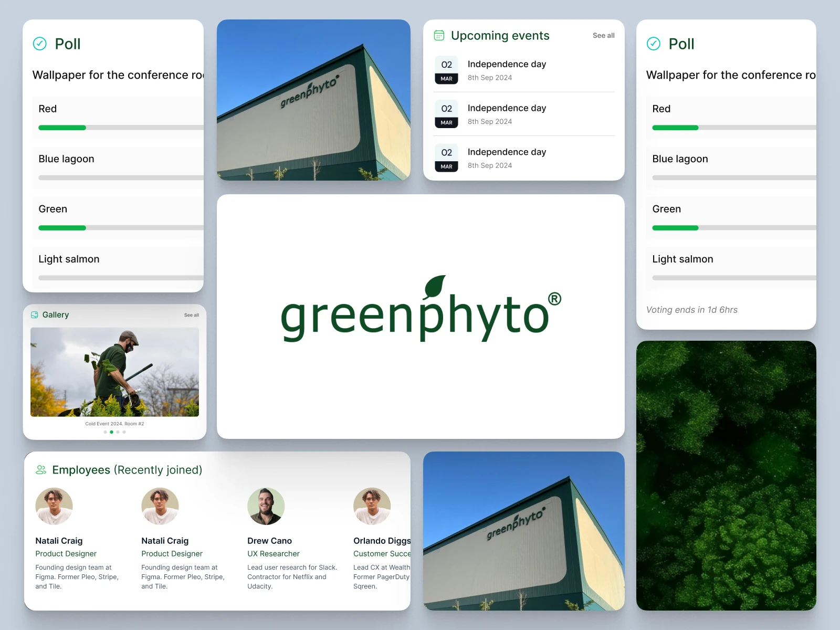Click the name 'Drew Cano'
This screenshot has height=630, width=840.
tap(270, 541)
